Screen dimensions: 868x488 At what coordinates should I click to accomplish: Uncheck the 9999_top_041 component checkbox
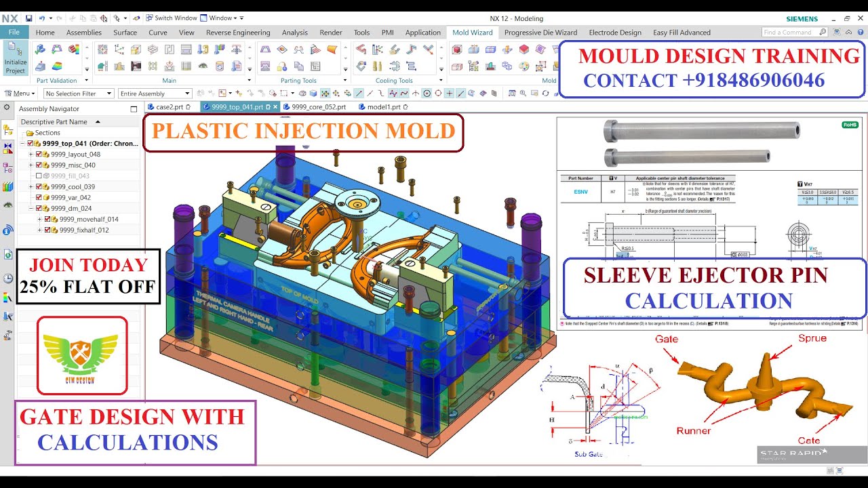tap(31, 144)
